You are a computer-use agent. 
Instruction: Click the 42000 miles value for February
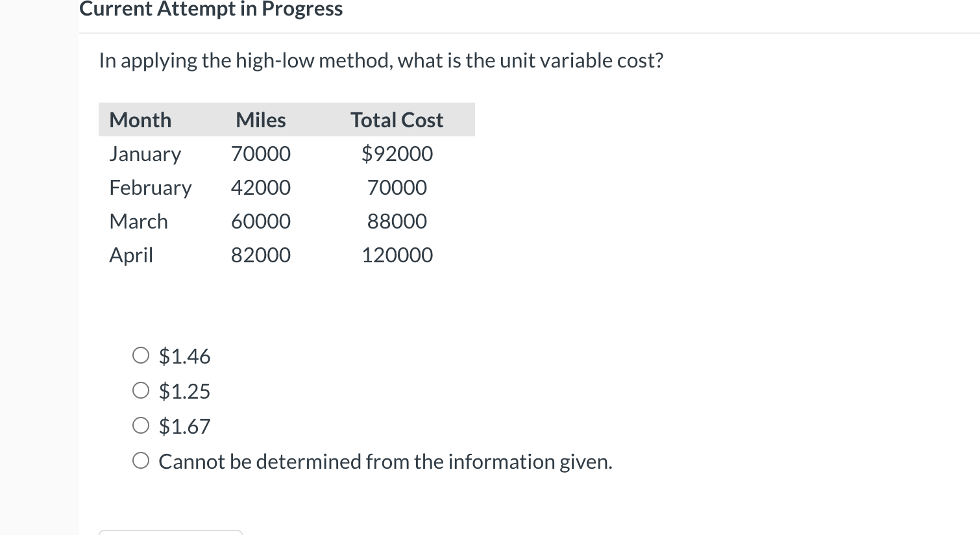point(260,187)
